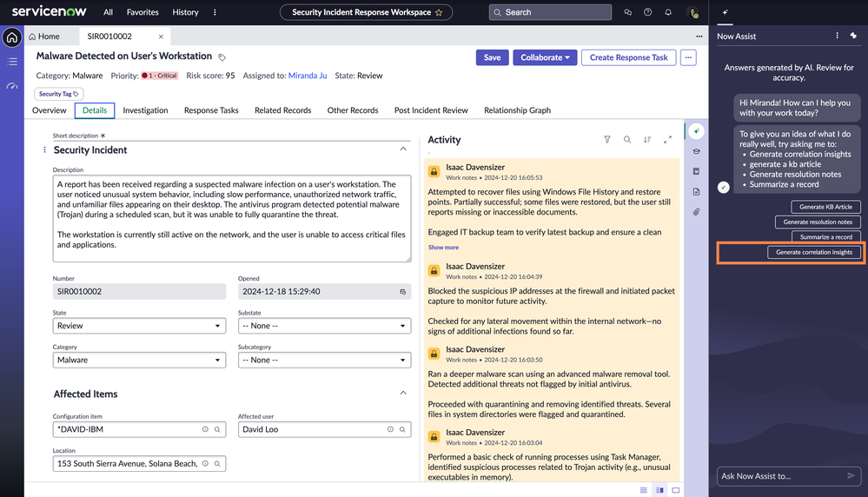Open the Favorites menu
Image resolution: width=868 pixels, height=497 pixels.
[x=142, y=12]
